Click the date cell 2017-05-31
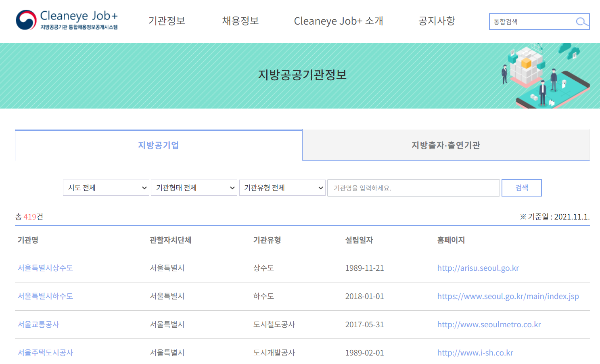The height and width of the screenshot is (364, 600). pos(364,324)
